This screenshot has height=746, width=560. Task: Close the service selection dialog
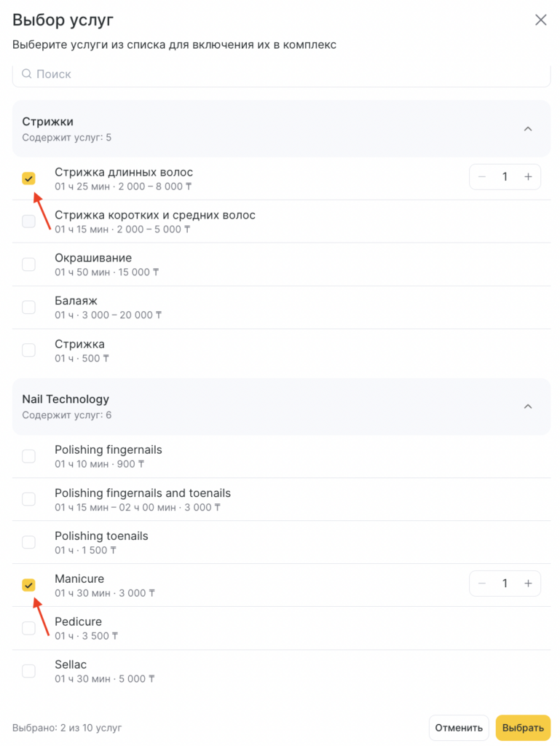click(x=540, y=20)
